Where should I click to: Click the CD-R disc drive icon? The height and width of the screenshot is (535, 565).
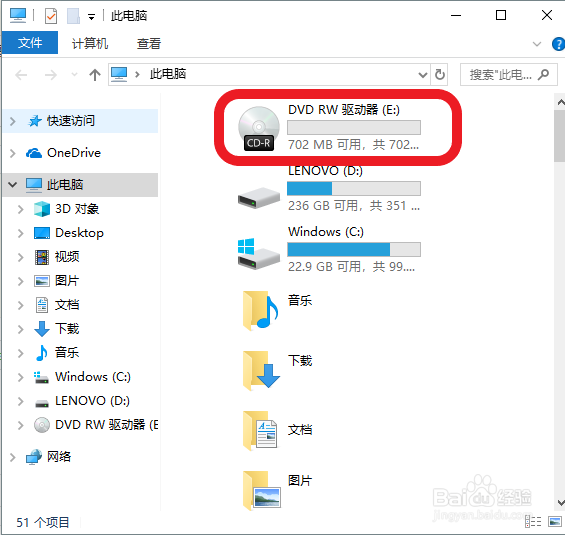coord(259,128)
